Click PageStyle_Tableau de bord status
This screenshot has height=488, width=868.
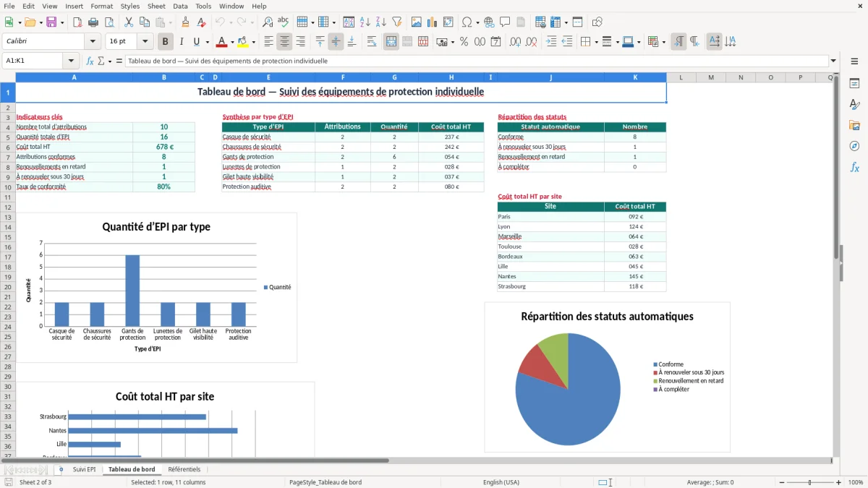(x=325, y=482)
